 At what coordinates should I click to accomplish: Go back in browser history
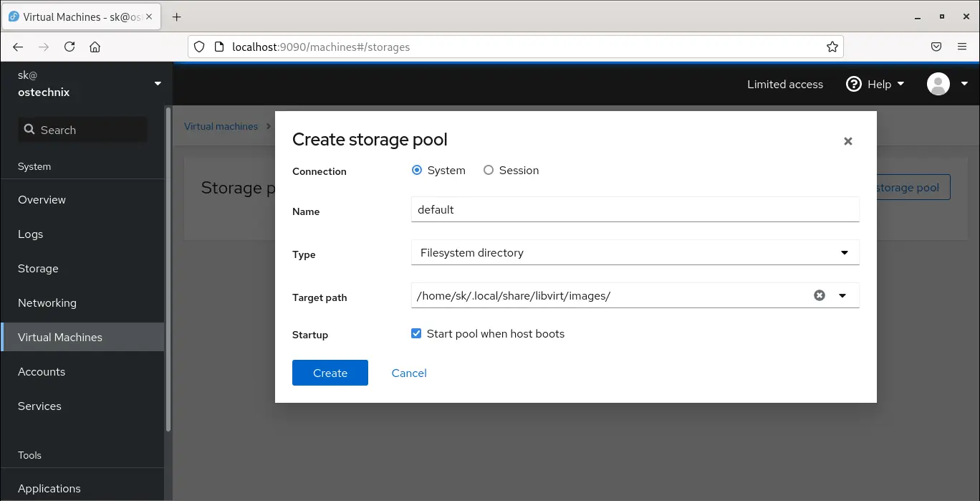point(18,47)
